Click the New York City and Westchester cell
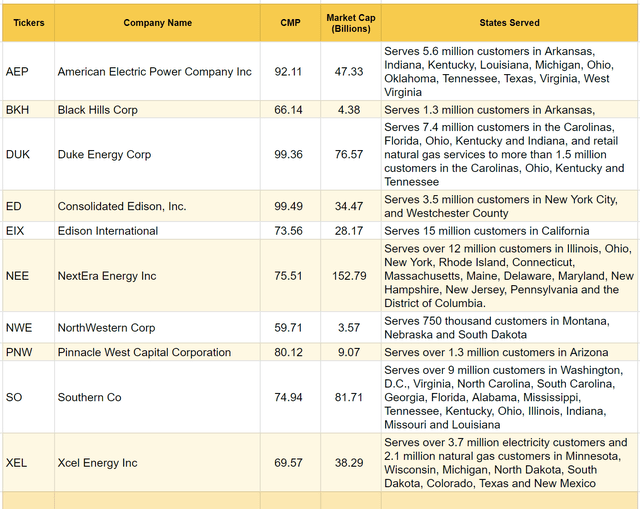 (x=509, y=206)
